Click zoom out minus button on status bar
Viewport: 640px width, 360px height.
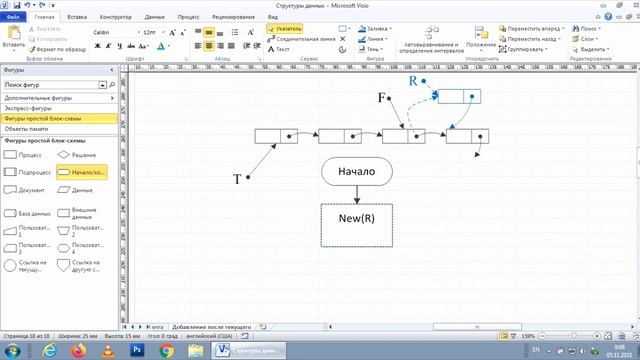[542, 336]
